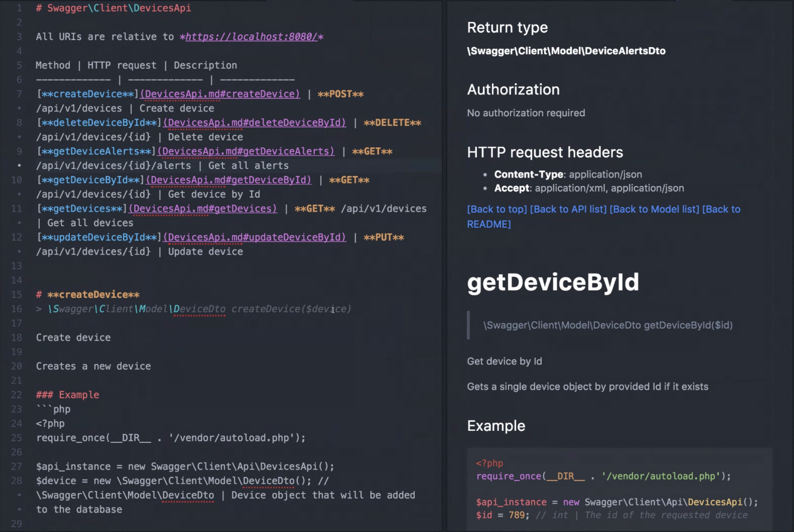The height and width of the screenshot is (532, 794).
Task: Open the [Back to Model list] preview link
Action: [x=654, y=209]
